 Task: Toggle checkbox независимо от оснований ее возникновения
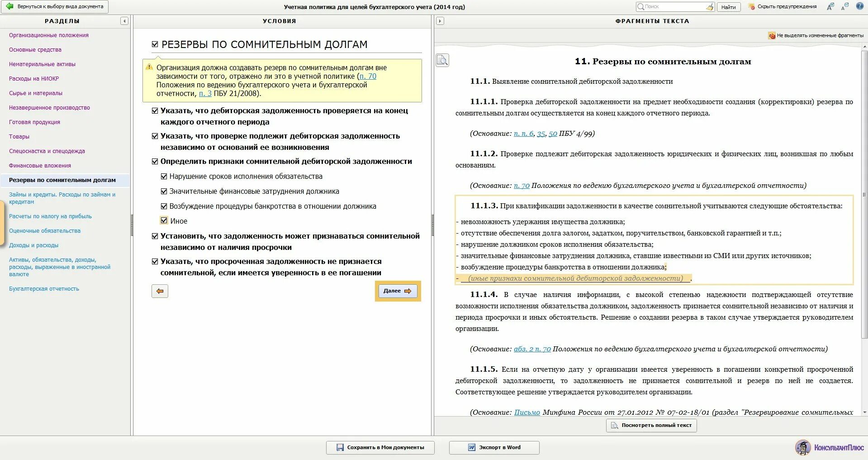pyautogui.click(x=155, y=136)
